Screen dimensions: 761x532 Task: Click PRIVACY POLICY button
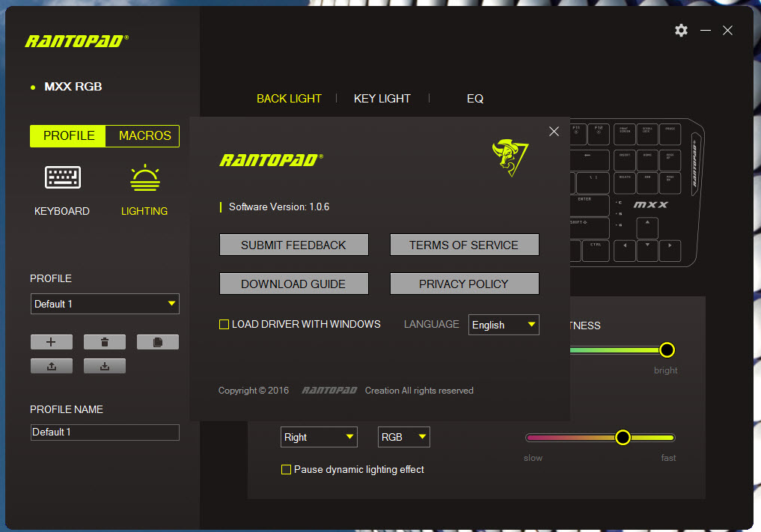pyautogui.click(x=465, y=284)
